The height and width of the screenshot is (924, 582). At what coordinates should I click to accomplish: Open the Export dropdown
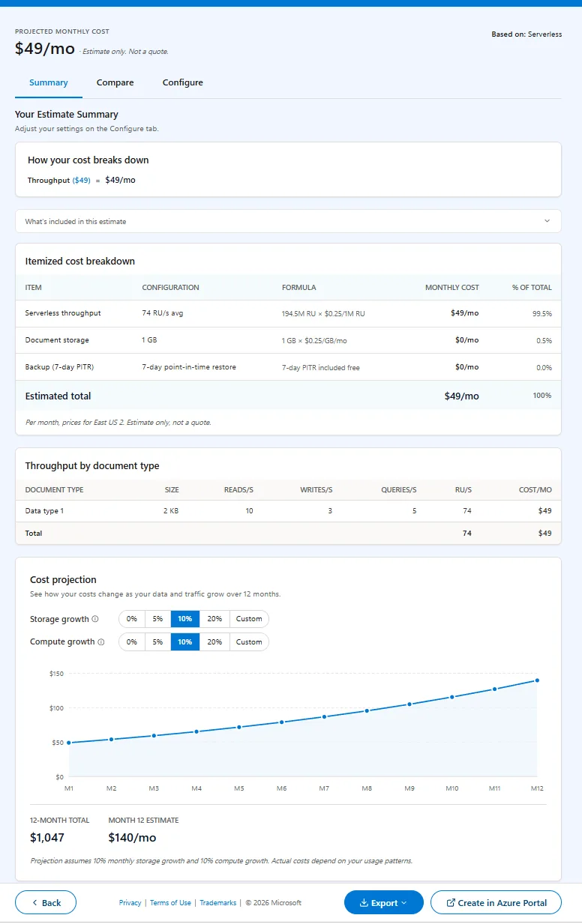click(x=383, y=903)
